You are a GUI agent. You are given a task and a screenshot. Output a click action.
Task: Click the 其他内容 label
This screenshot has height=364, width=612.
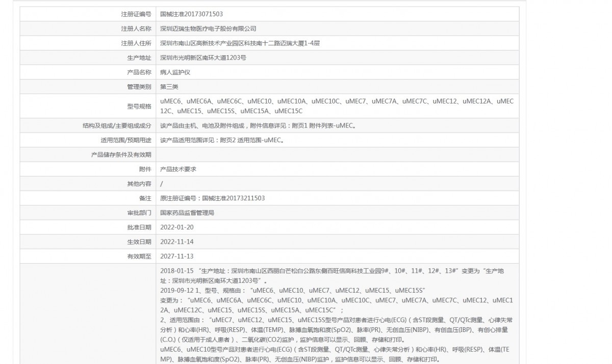[139, 184]
